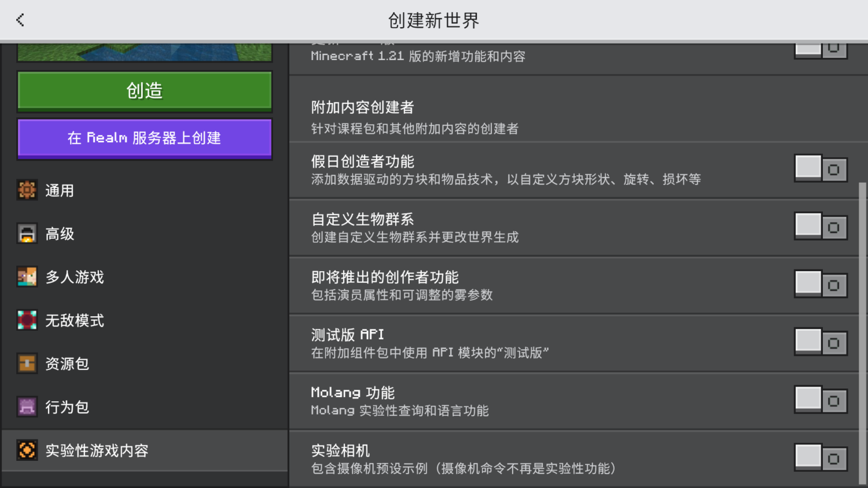This screenshot has width=868, height=488.
Task: Go back with the arrow icon
Action: 20,20
